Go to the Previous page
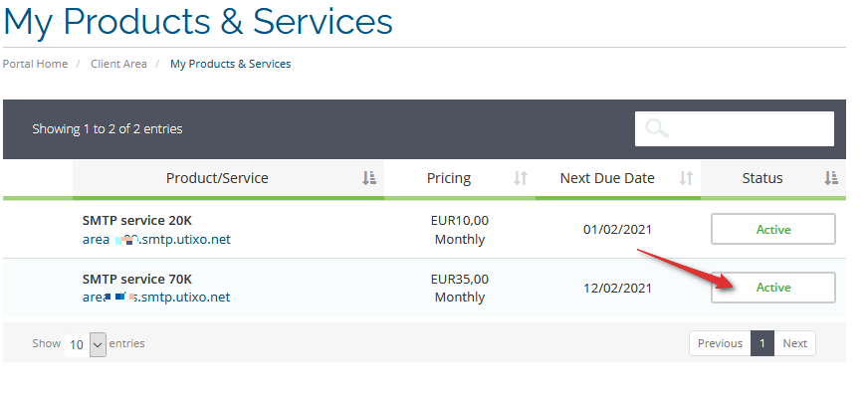868x401 pixels. point(720,343)
